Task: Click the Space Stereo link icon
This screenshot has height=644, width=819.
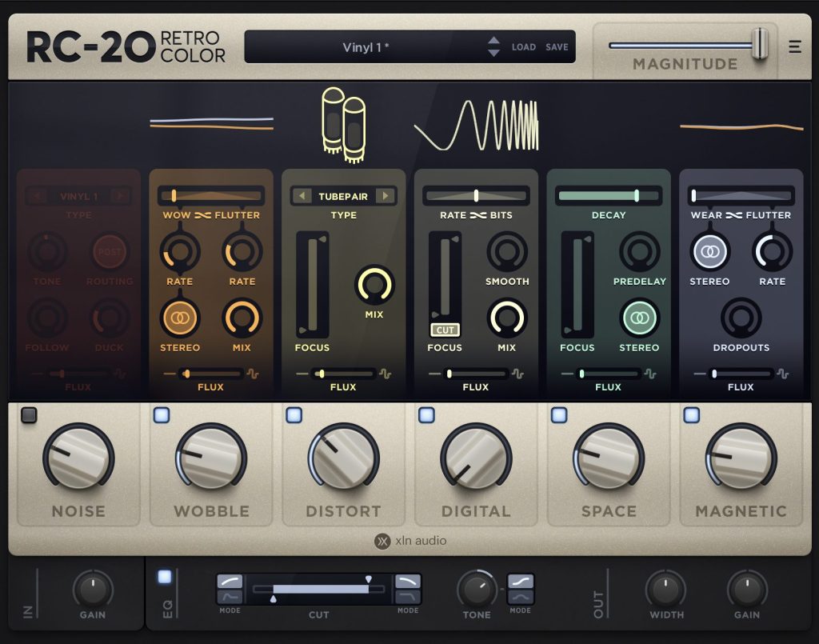Action: pyautogui.click(x=639, y=318)
